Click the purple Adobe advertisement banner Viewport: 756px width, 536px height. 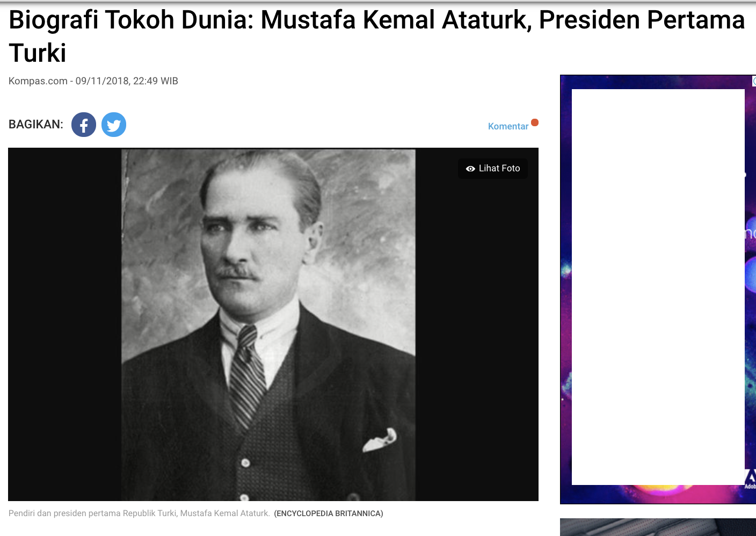658,289
